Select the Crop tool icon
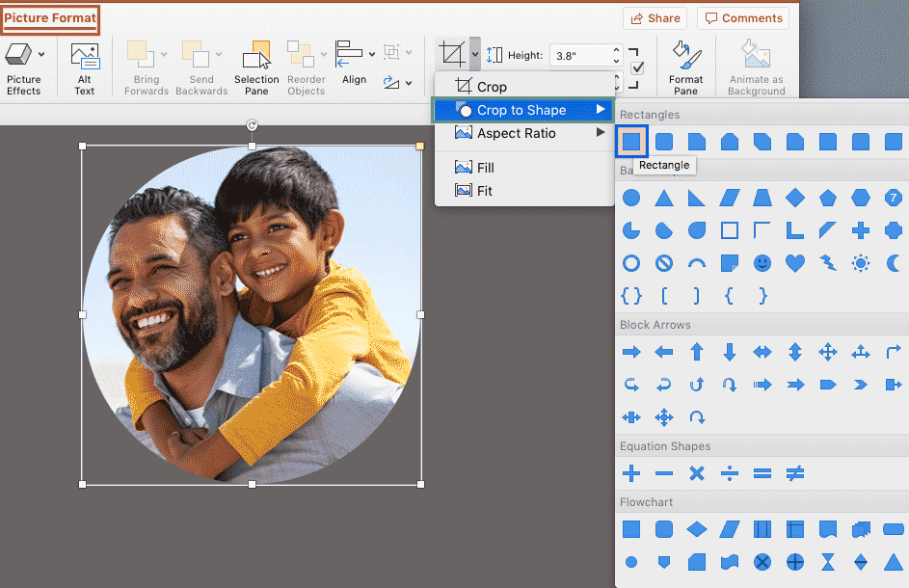909x588 pixels. point(450,54)
